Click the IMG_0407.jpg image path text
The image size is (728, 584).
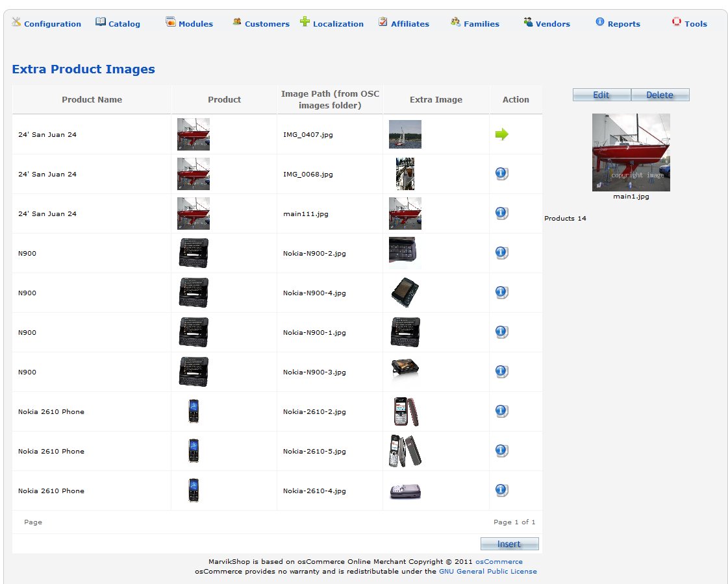[x=308, y=134]
